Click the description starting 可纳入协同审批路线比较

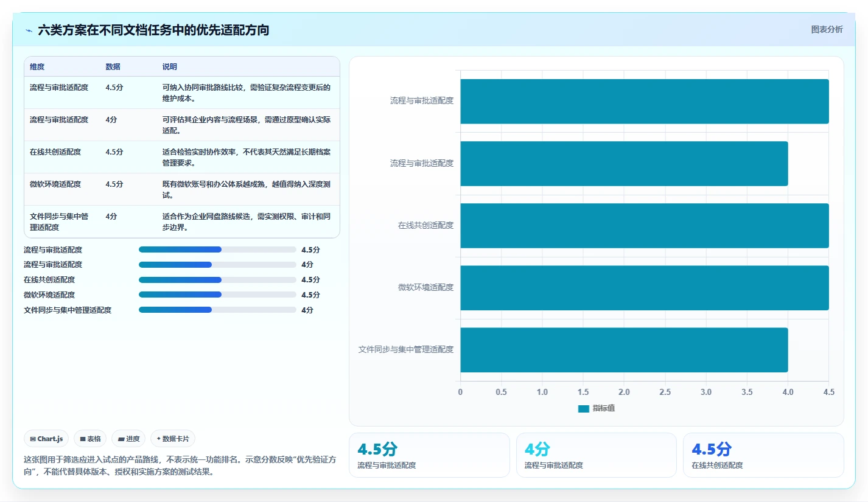[x=247, y=93]
